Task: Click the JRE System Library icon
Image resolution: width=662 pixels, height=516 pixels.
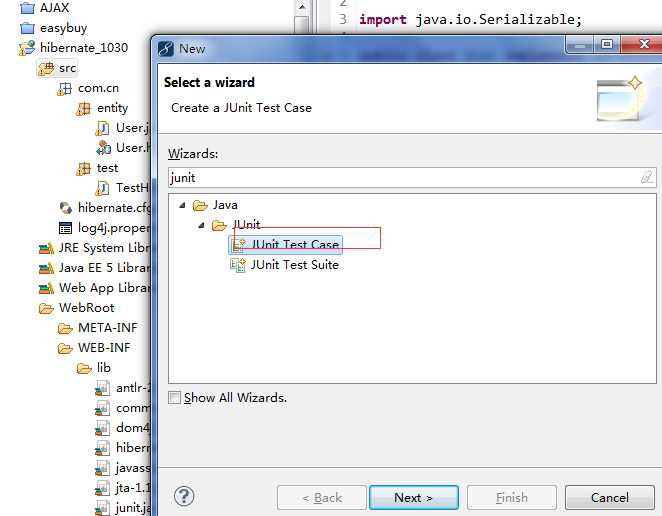Action: pos(46,248)
